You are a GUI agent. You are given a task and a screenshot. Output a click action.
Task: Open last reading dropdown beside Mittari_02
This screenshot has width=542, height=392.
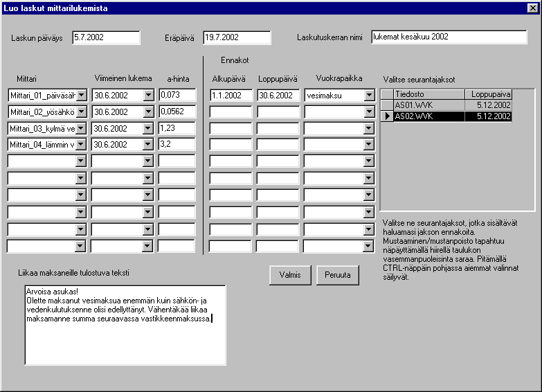click(x=148, y=112)
